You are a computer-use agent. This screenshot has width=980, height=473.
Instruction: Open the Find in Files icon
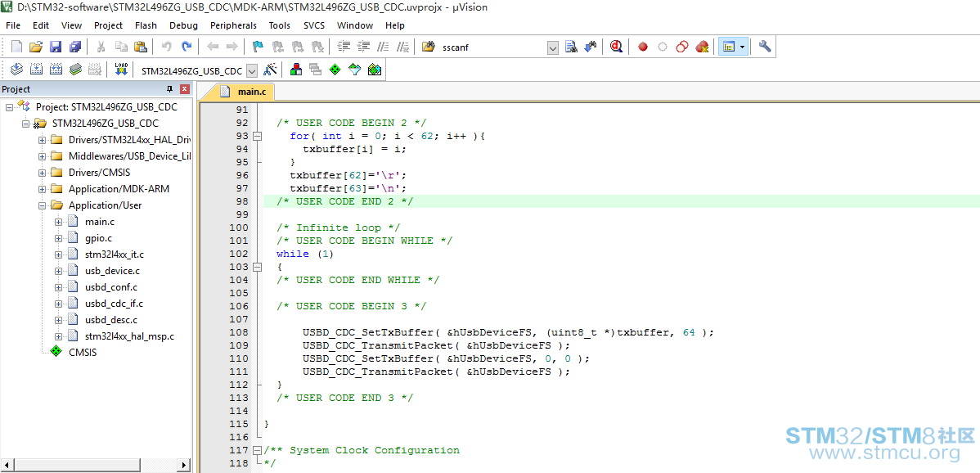[428, 47]
